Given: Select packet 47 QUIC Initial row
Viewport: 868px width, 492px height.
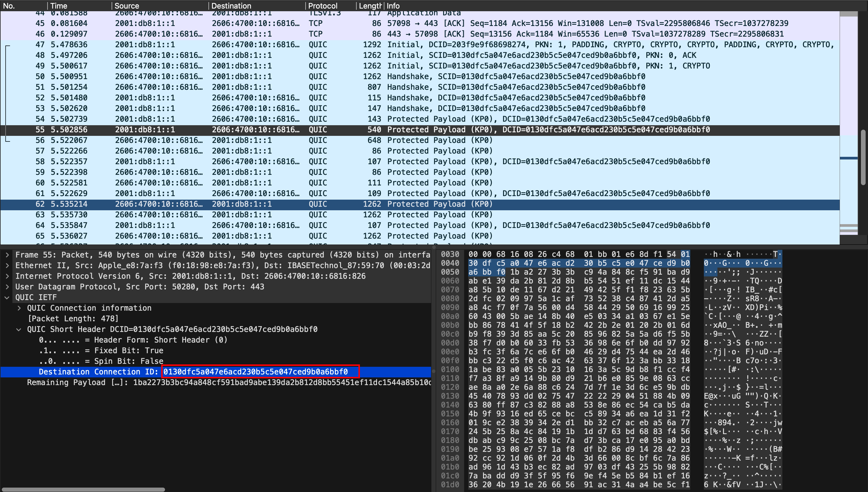Looking at the screenshot, I should (x=420, y=45).
